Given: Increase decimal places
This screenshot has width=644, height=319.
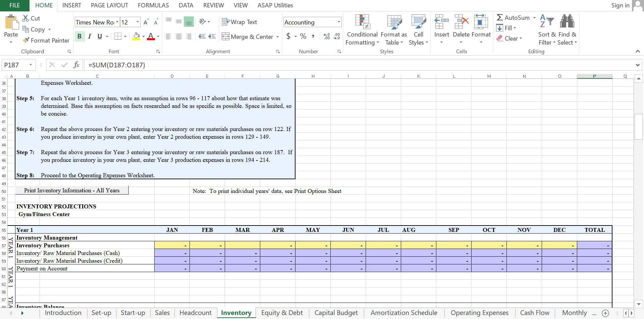Looking at the screenshot, I should [327, 36].
